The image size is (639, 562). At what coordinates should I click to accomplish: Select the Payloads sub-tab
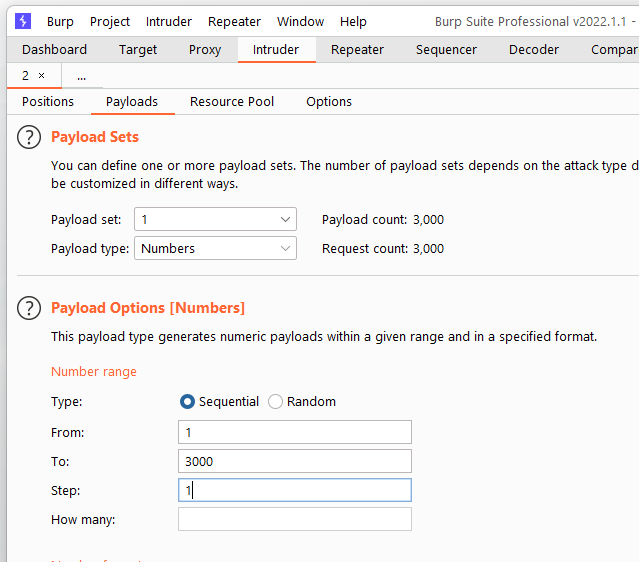[x=132, y=102]
